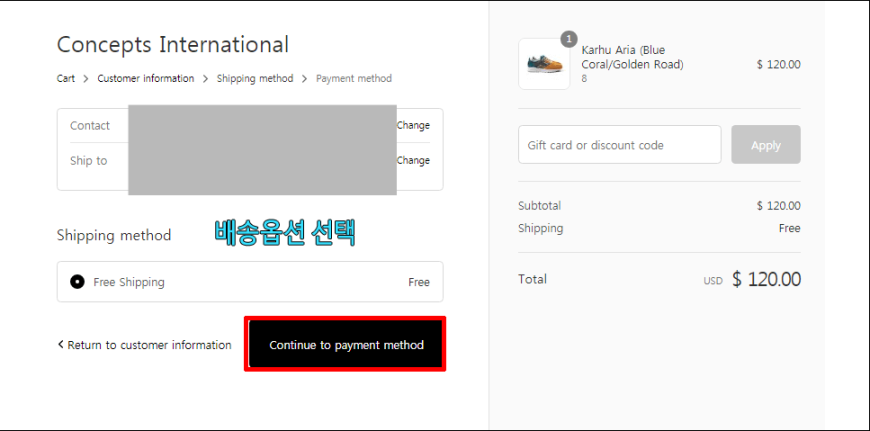Return to customer information
The width and height of the screenshot is (870, 431).
(x=145, y=345)
